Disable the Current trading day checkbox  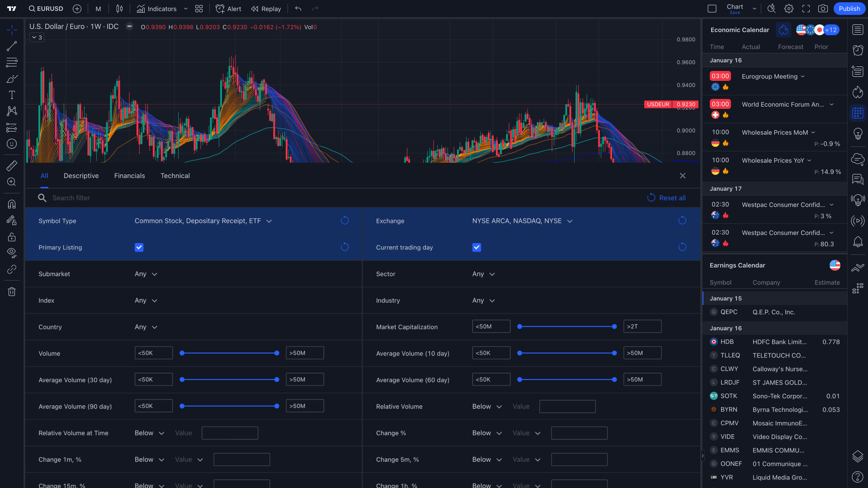pyautogui.click(x=476, y=247)
